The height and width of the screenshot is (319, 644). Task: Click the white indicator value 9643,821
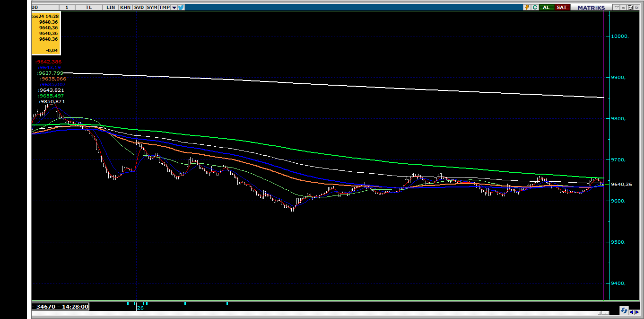click(x=51, y=90)
